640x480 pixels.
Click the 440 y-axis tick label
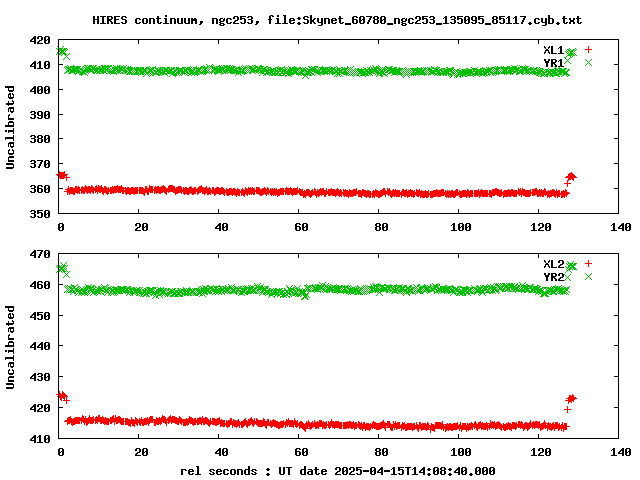coord(40,346)
